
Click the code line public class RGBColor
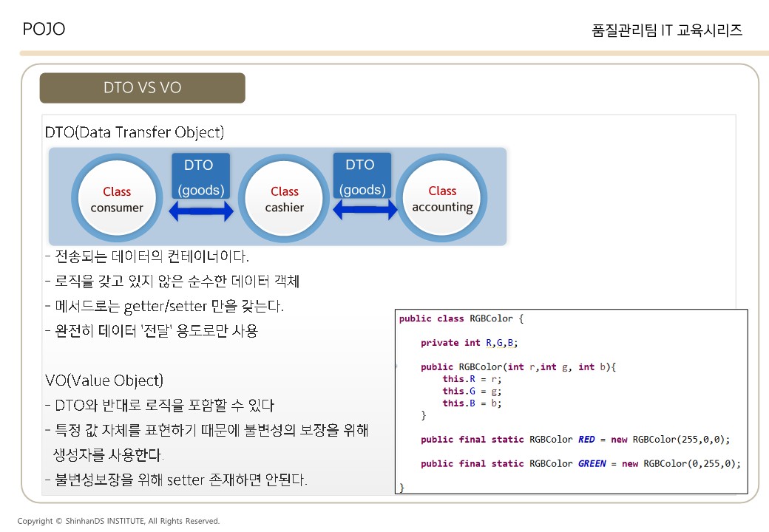click(461, 319)
